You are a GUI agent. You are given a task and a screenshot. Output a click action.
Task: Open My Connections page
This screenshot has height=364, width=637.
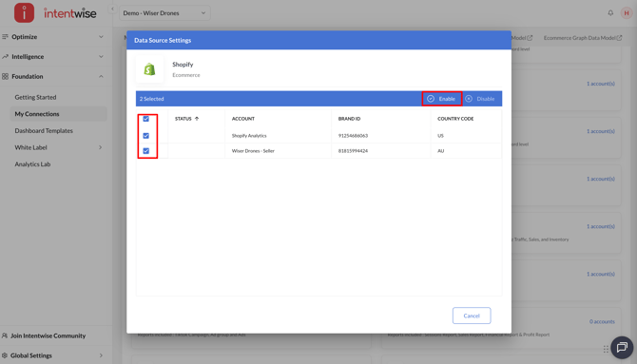point(59,114)
